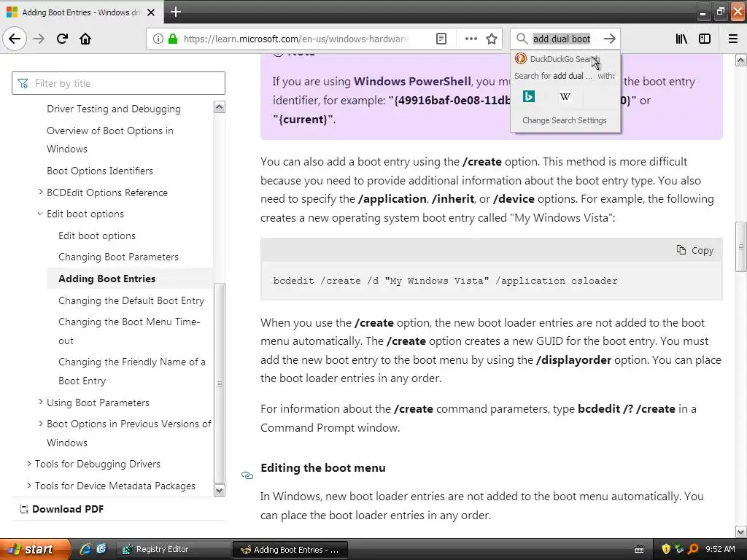Viewport: 747px width, 560px height.
Task: Open page actions three-dots menu
Action: (x=471, y=39)
